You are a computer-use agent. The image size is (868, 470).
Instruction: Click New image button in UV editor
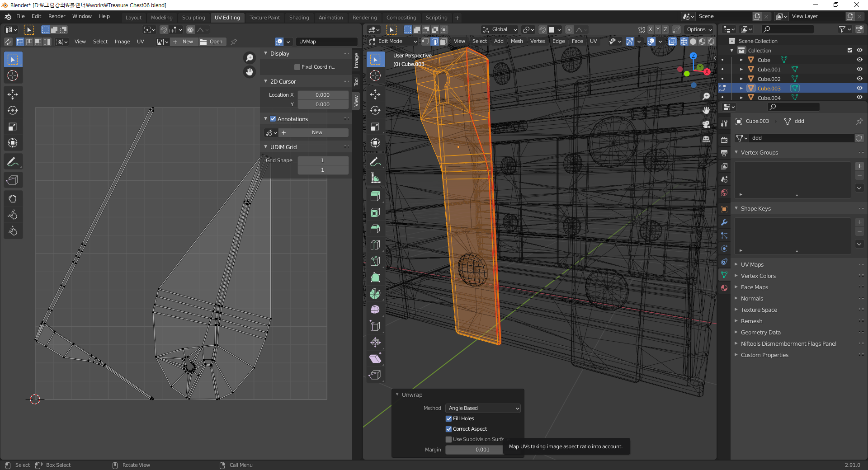183,42
